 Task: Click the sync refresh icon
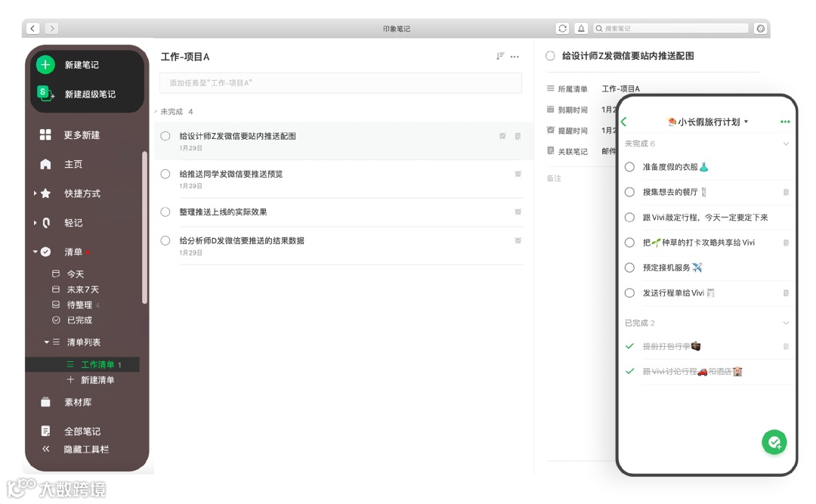[x=563, y=28]
